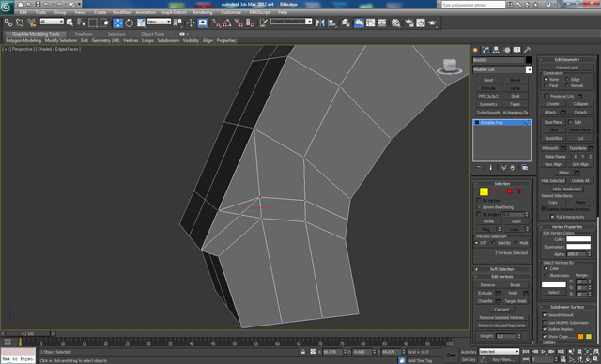601x364 pixels.
Task: Select the SubObj preview selection radio
Action: tap(494, 243)
